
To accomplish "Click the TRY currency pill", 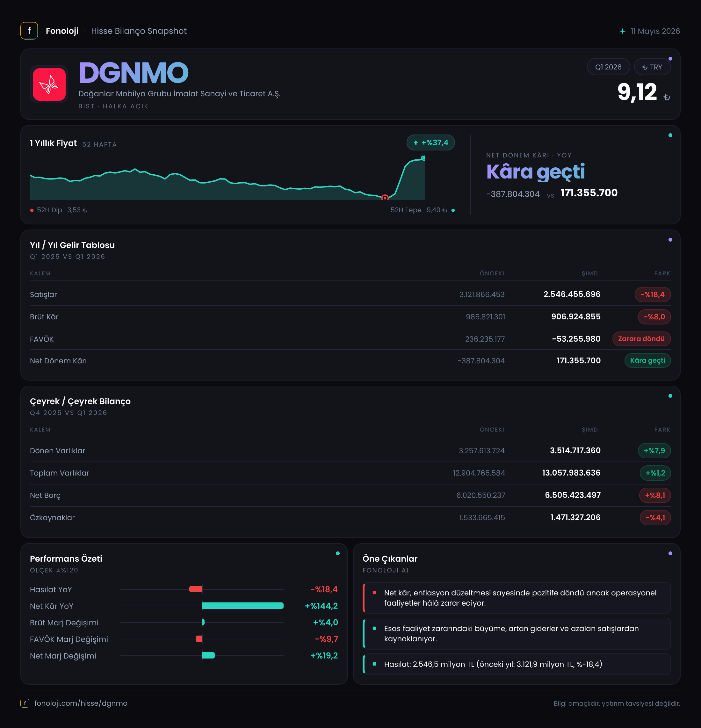I will click(652, 67).
